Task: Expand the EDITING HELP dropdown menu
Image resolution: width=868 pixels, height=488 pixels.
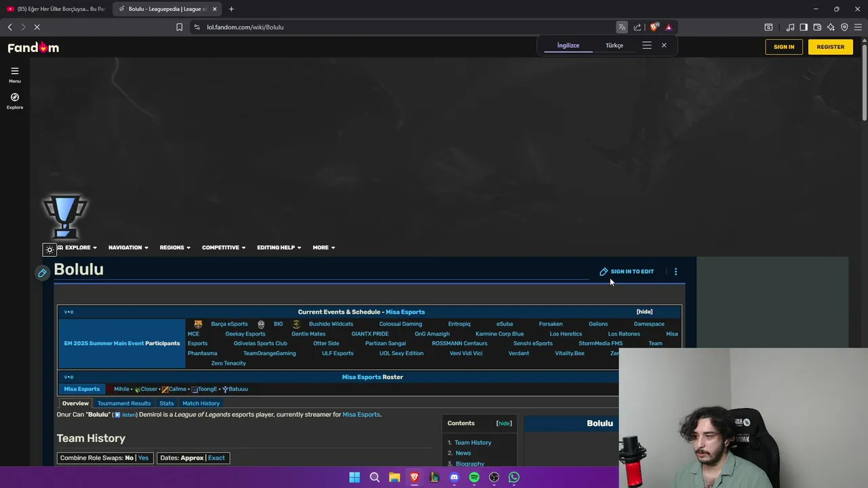Action: (x=279, y=247)
